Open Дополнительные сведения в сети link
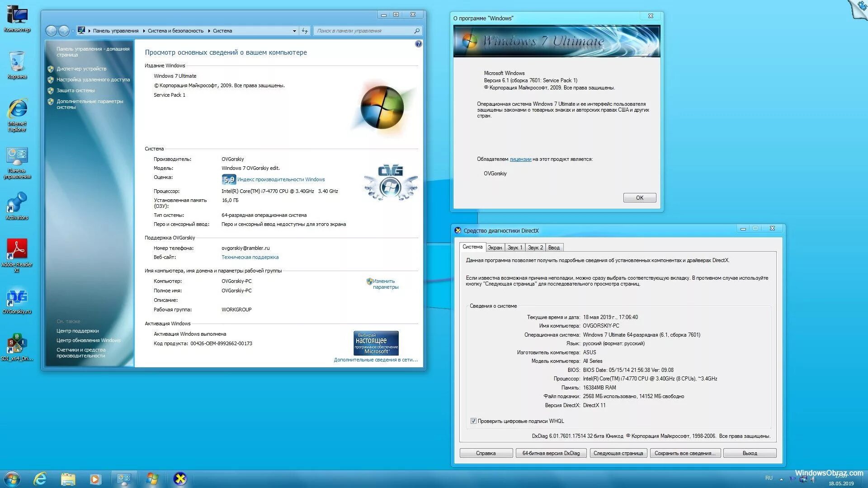868x488 pixels. [376, 360]
